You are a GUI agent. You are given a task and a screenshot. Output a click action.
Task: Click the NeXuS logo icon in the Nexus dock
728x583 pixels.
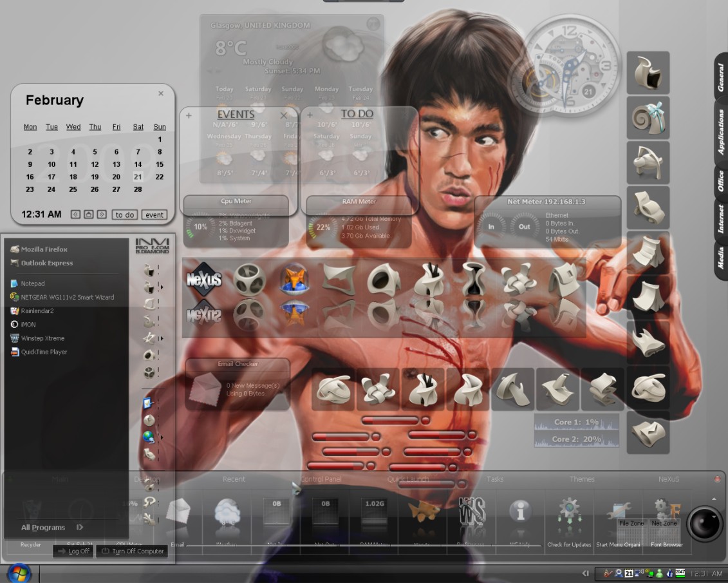tap(204, 279)
